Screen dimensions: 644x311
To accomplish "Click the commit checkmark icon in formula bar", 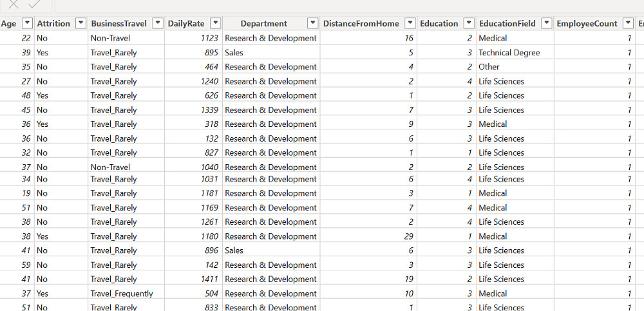I will coord(34,5).
